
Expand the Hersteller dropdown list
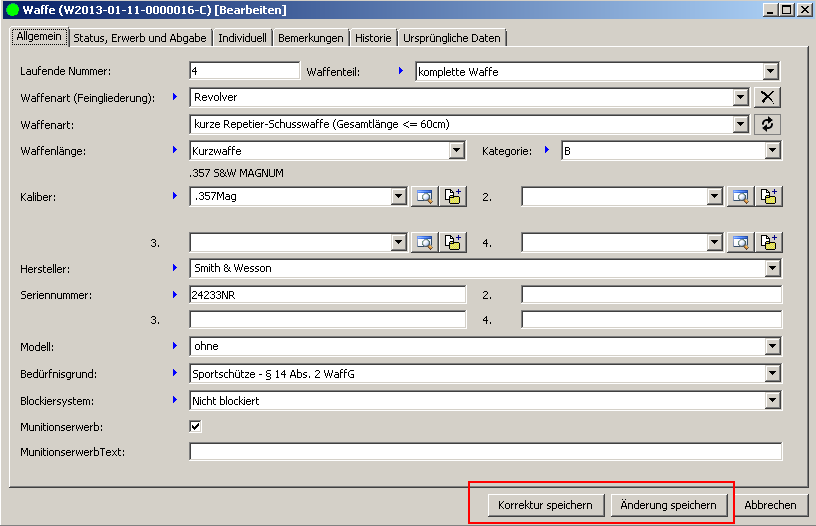coord(771,269)
